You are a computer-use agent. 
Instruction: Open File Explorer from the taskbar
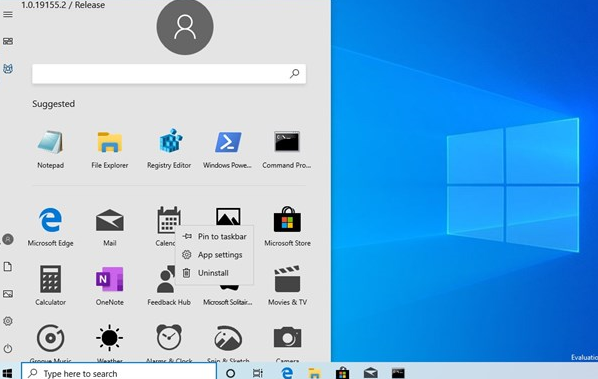coord(315,373)
